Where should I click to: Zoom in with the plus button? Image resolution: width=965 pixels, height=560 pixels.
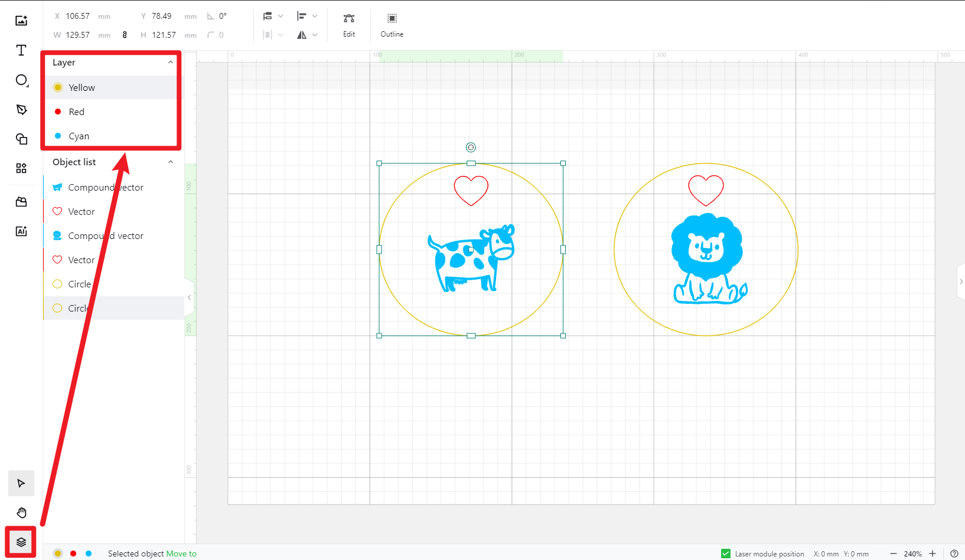click(x=933, y=554)
